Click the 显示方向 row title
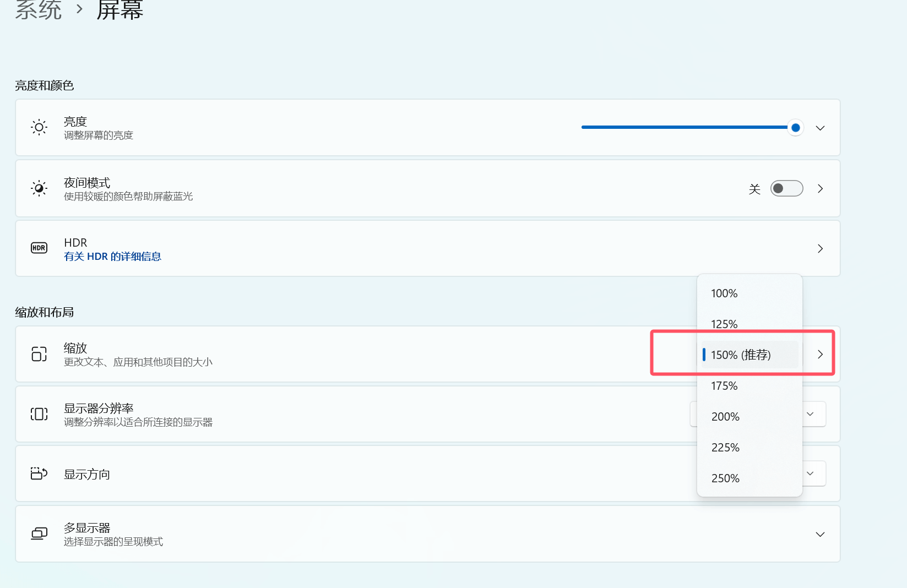Viewport: 907px width, 588px height. [87, 475]
